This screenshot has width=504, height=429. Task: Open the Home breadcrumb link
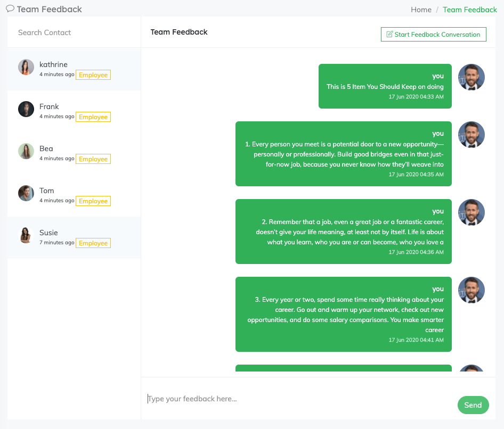421,10
